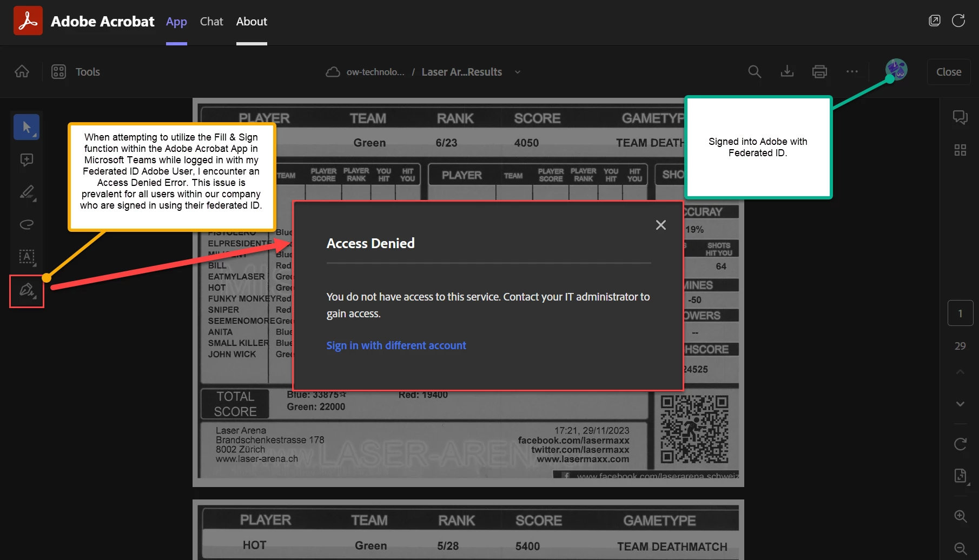Click the facebook.com/lasermaxx text
Image resolution: width=979 pixels, height=560 pixels.
[x=573, y=441]
